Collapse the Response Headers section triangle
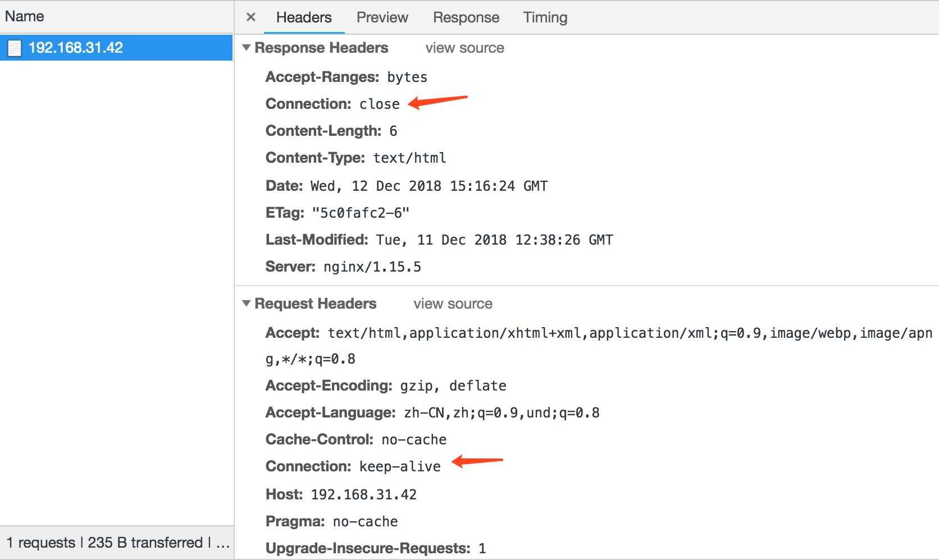Image resolution: width=939 pixels, height=560 pixels. point(246,48)
